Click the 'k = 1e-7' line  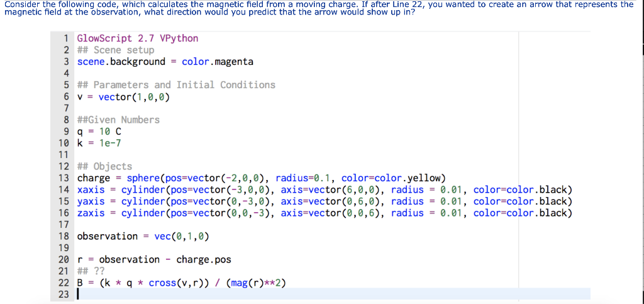(x=99, y=144)
